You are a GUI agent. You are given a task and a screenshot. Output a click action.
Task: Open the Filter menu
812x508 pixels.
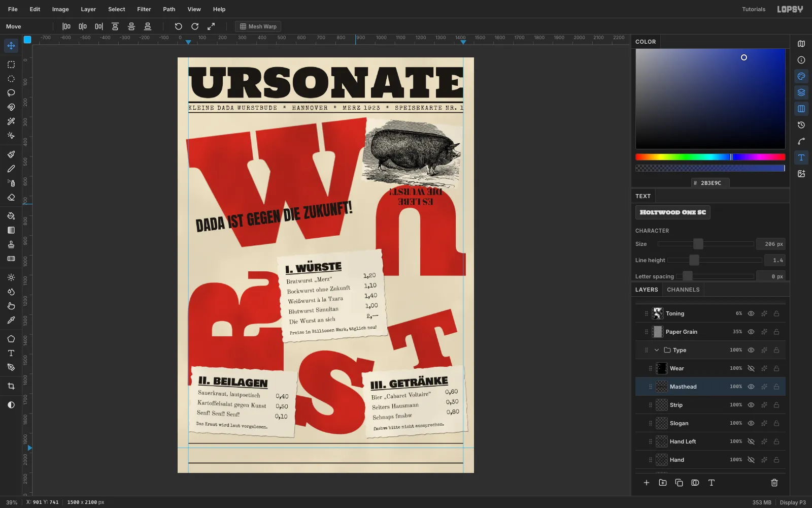click(x=144, y=9)
